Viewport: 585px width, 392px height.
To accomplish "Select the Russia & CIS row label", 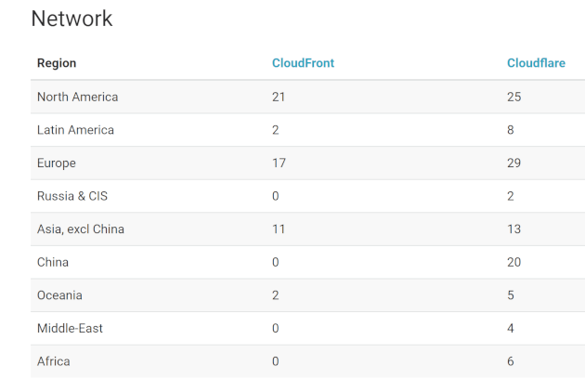I will point(72,196).
